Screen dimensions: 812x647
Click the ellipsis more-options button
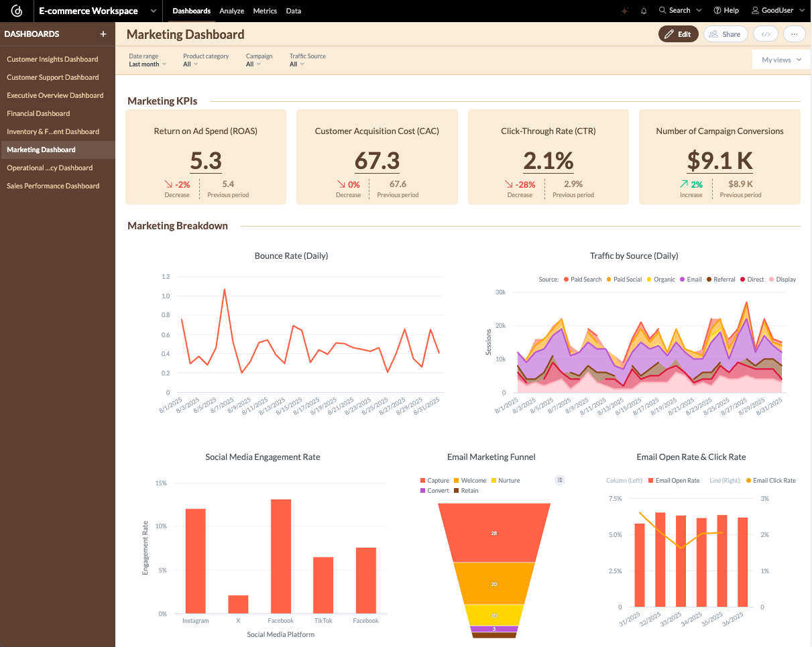(794, 33)
